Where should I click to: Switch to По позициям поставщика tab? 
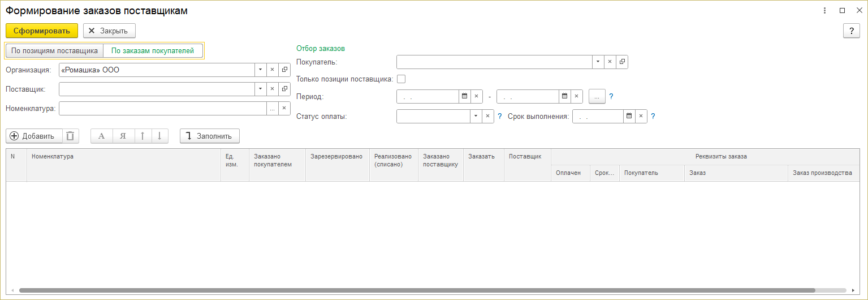point(54,50)
